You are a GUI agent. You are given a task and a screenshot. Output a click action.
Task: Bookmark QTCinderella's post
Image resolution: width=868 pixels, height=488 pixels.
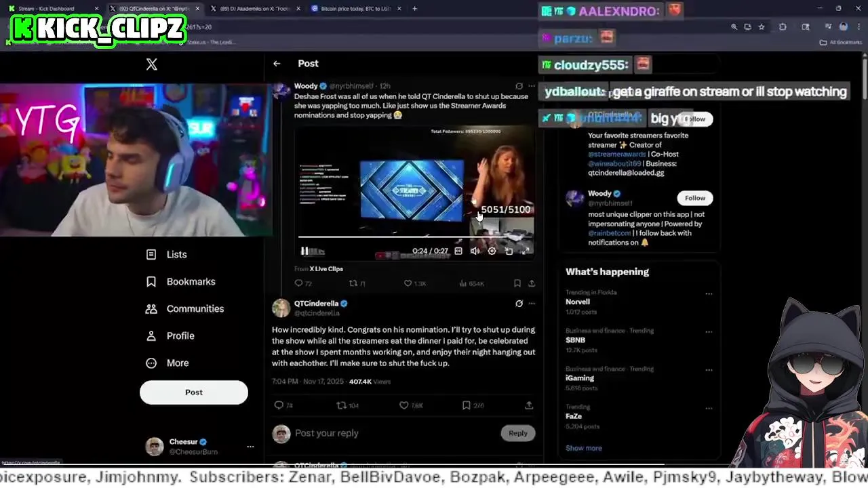pyautogui.click(x=473, y=405)
